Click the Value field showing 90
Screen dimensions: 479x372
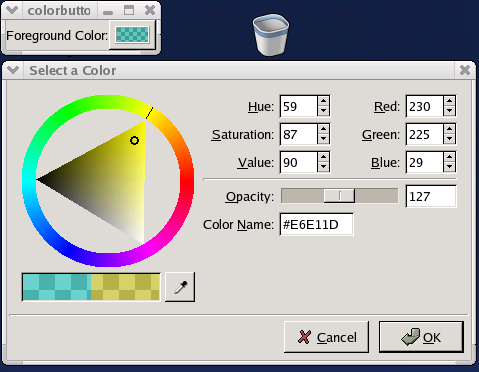pyautogui.click(x=299, y=162)
